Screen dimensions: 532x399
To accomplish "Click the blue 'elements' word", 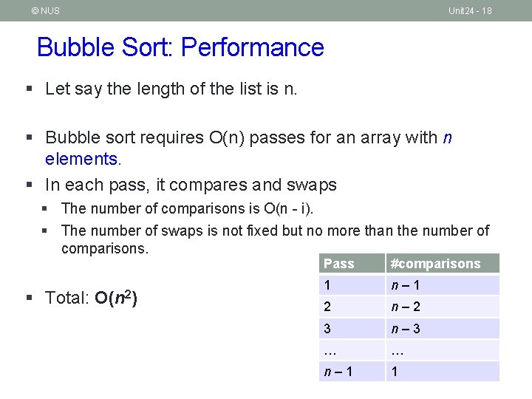I will coord(81,159).
